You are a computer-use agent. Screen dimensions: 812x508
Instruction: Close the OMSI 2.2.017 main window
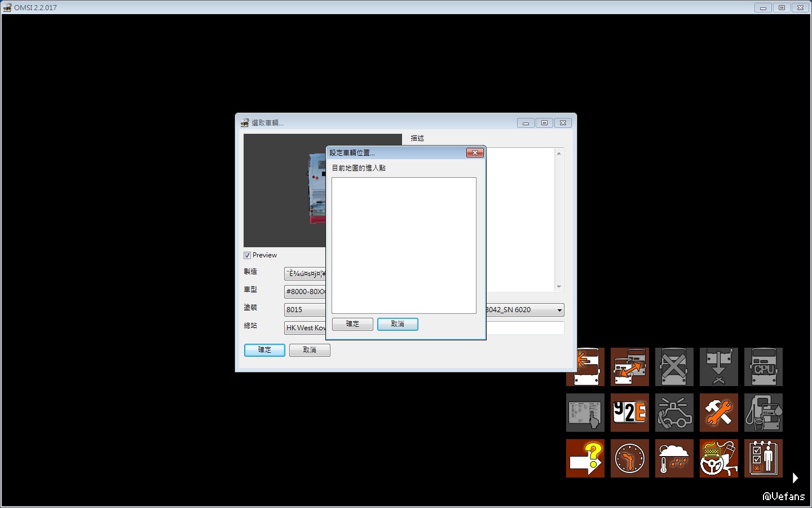click(x=800, y=8)
